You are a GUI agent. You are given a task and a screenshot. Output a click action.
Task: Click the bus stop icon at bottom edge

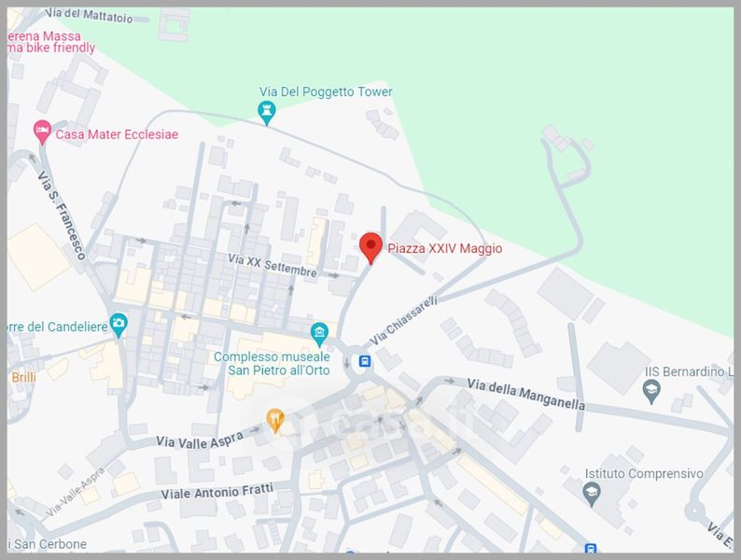[x=590, y=549]
